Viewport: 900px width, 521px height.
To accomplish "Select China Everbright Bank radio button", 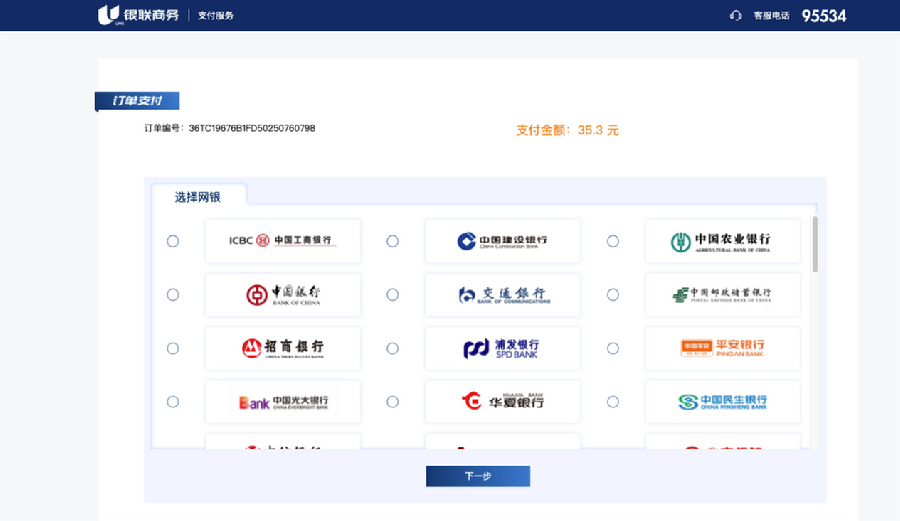I will point(173,402).
